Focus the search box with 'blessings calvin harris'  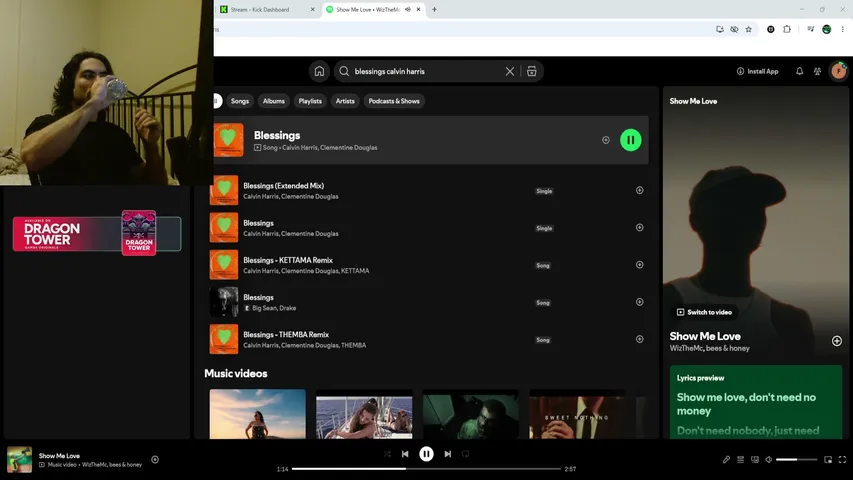point(424,71)
